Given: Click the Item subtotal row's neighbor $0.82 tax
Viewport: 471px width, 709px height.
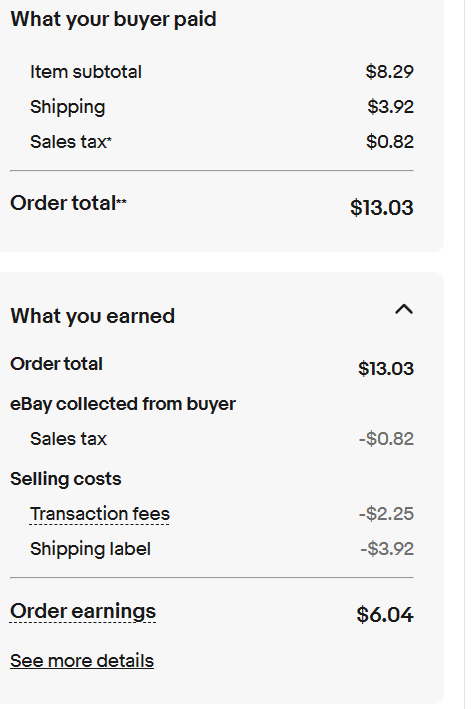Looking at the screenshot, I should pos(390,142).
